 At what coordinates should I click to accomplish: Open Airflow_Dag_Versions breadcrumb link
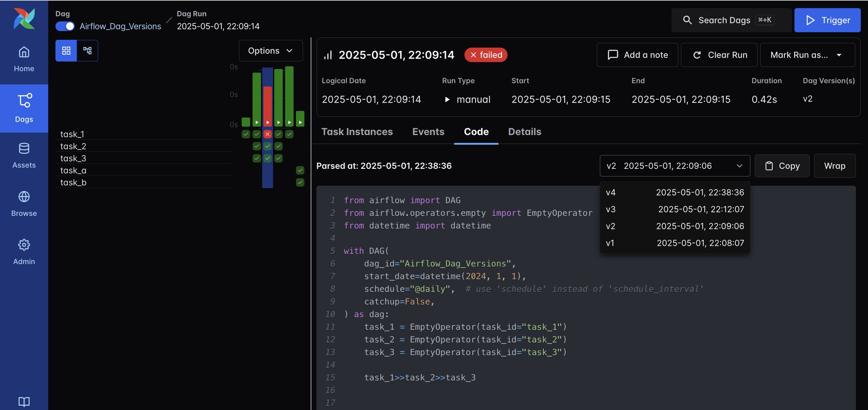[x=120, y=26]
